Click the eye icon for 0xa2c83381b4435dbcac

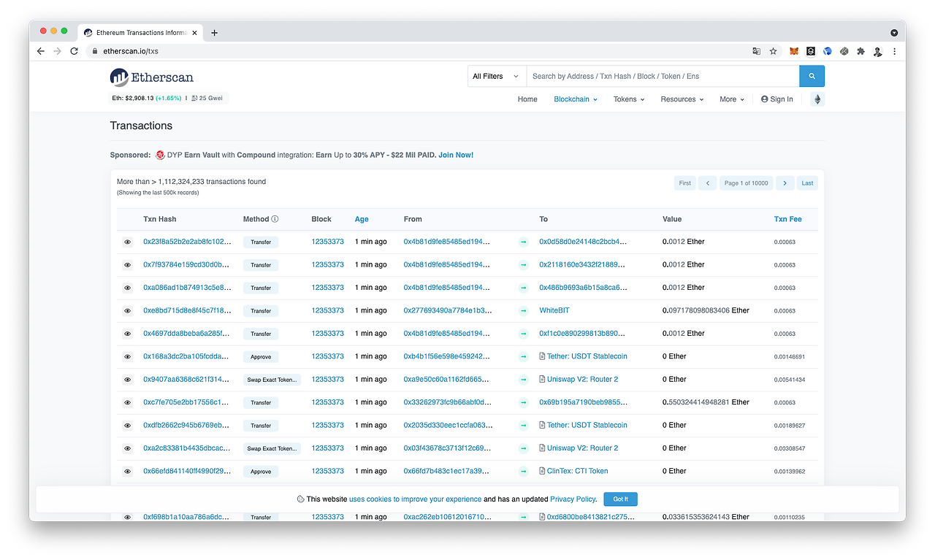click(x=127, y=448)
